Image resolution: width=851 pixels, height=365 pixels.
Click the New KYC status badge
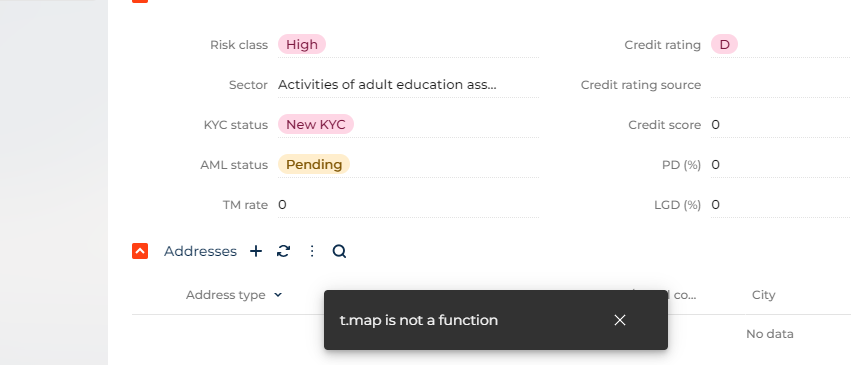click(x=316, y=124)
